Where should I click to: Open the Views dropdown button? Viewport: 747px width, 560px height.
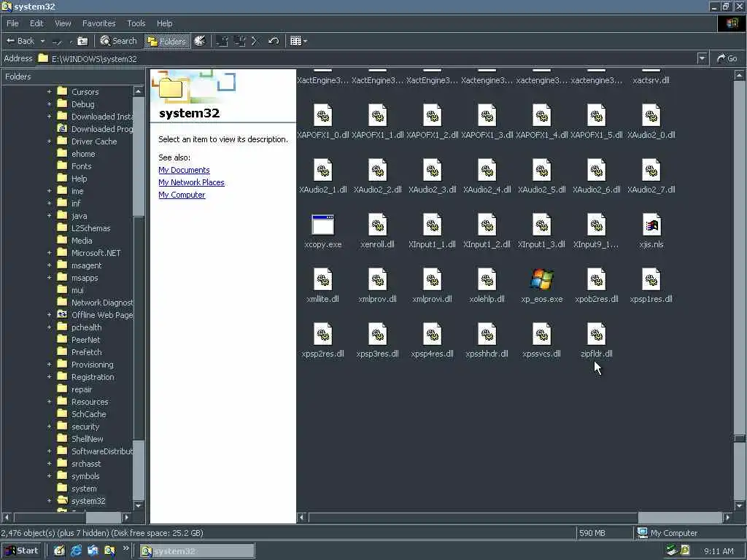coord(298,41)
